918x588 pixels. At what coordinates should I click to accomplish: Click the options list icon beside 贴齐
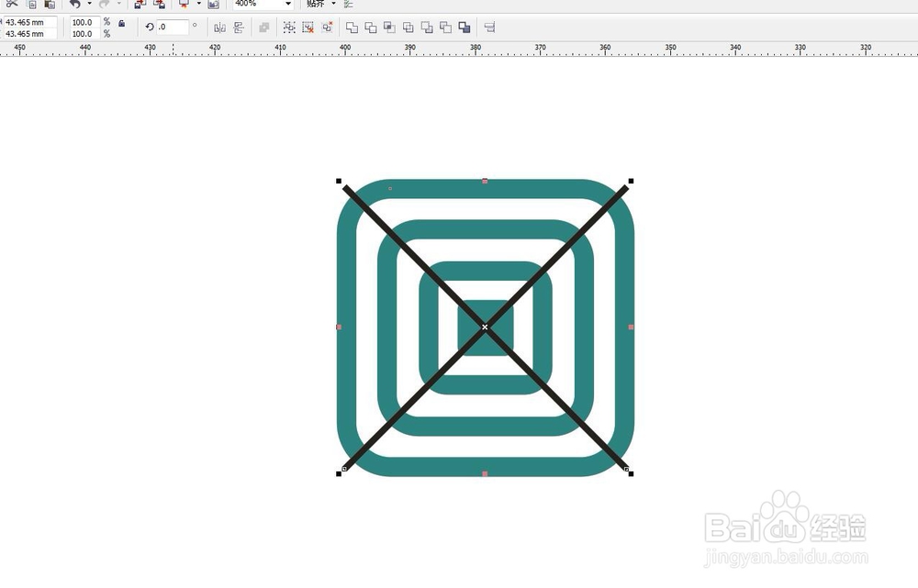(x=348, y=4)
